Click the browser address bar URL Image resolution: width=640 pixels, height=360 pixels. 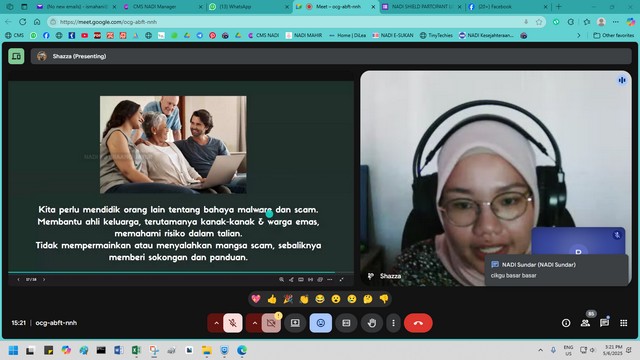pos(108,22)
